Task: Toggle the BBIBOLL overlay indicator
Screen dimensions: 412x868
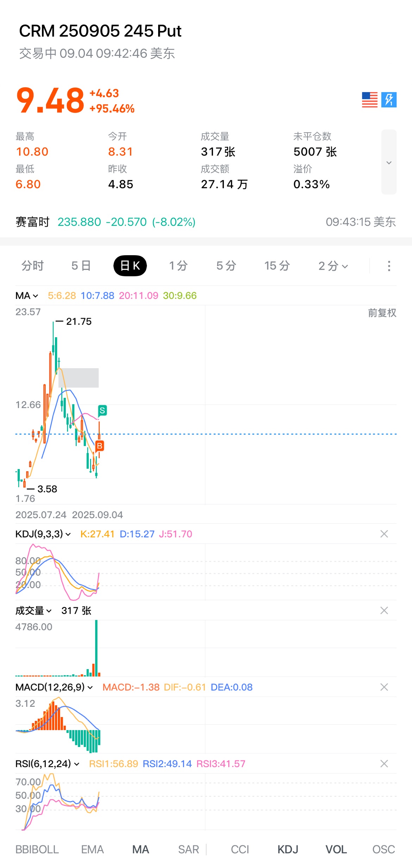Action: (x=37, y=849)
